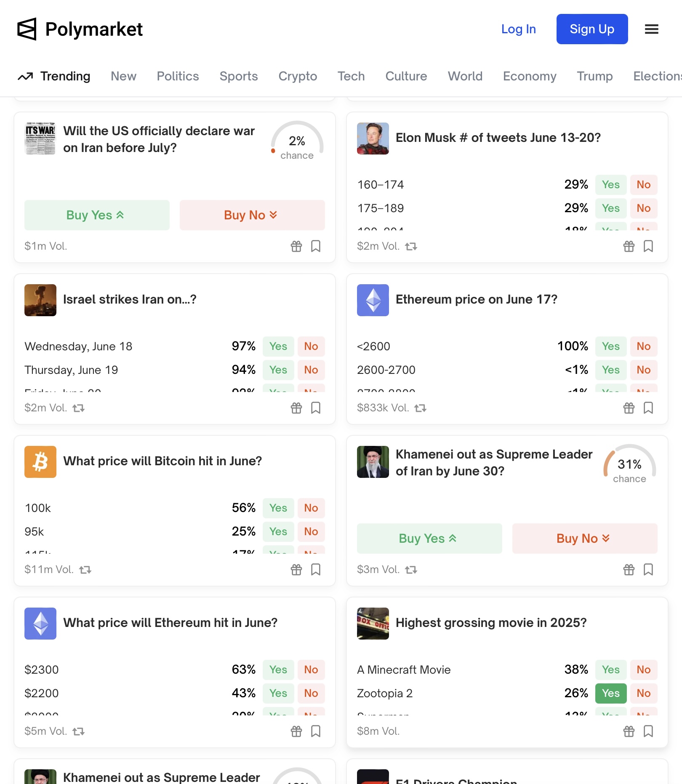Screen dimensions: 682x784
Task: Select No for Ethereum 2600-2700
Action: pyautogui.click(x=644, y=370)
